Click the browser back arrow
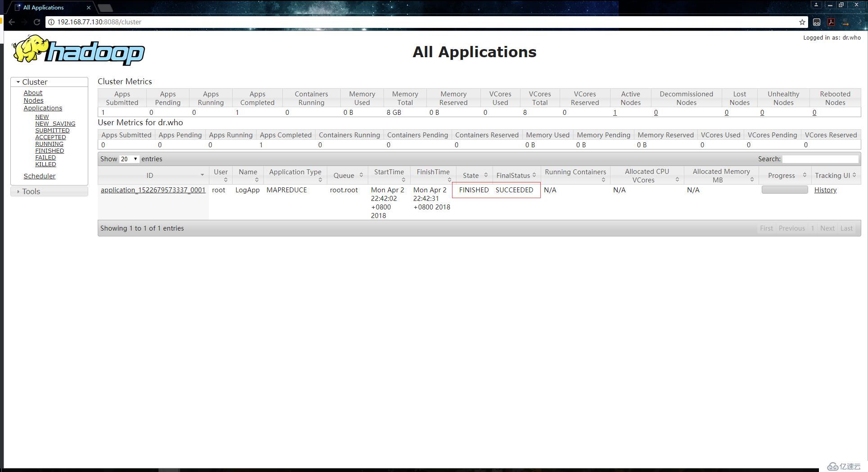868x472 pixels. 12,22
